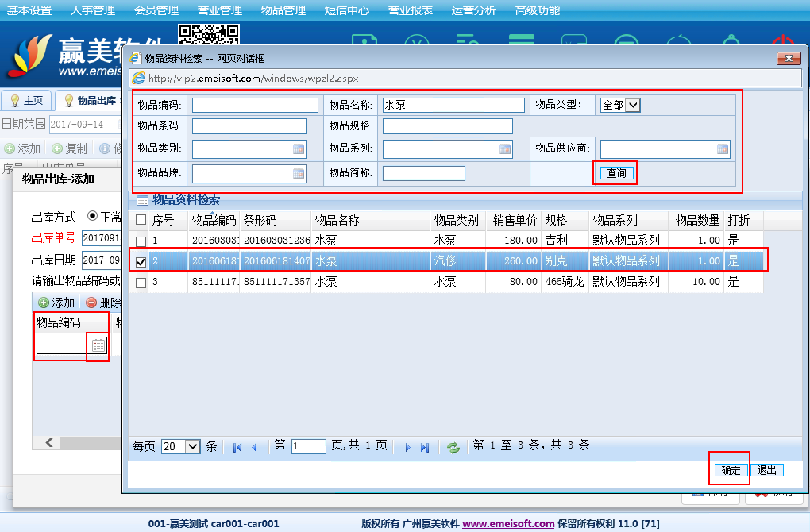Viewport: 810px width, 532px height.
Task: Click the 退出 button in dialog
Action: pyautogui.click(x=767, y=470)
